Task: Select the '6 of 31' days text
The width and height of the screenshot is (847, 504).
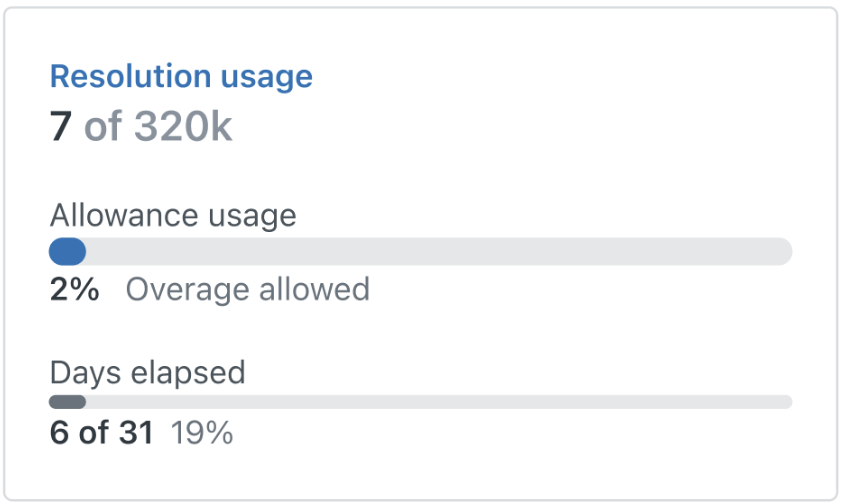Action: 102,433
